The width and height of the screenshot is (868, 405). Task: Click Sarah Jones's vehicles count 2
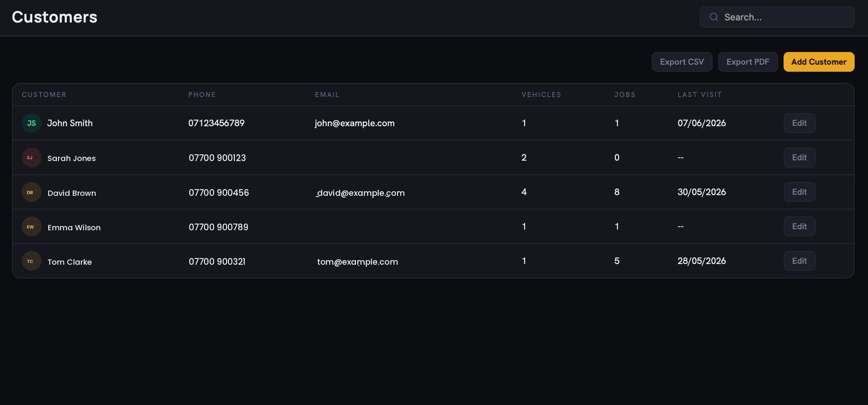pyautogui.click(x=524, y=157)
